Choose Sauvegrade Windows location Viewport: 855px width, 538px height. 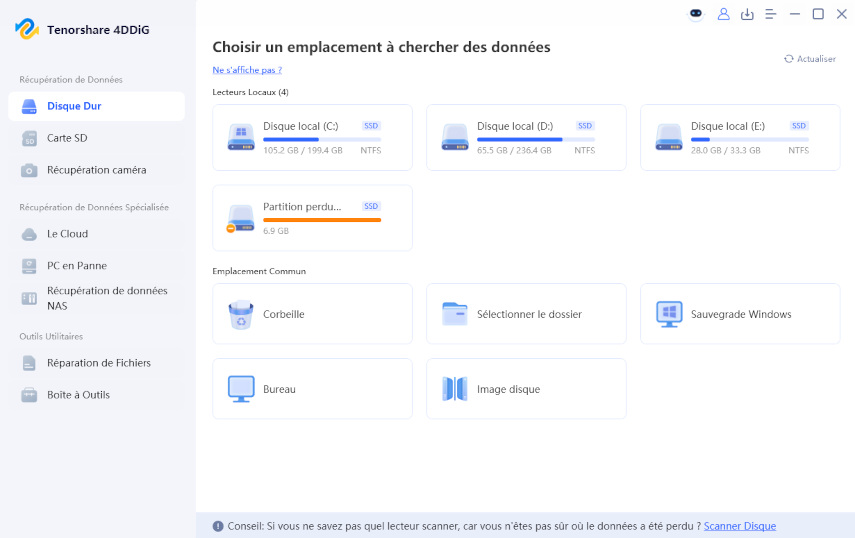[x=740, y=314]
